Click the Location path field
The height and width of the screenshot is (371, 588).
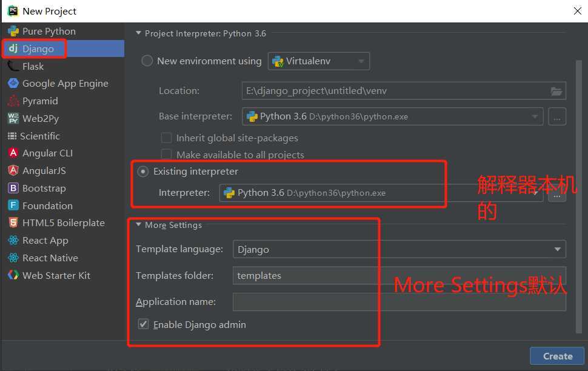pyautogui.click(x=404, y=91)
